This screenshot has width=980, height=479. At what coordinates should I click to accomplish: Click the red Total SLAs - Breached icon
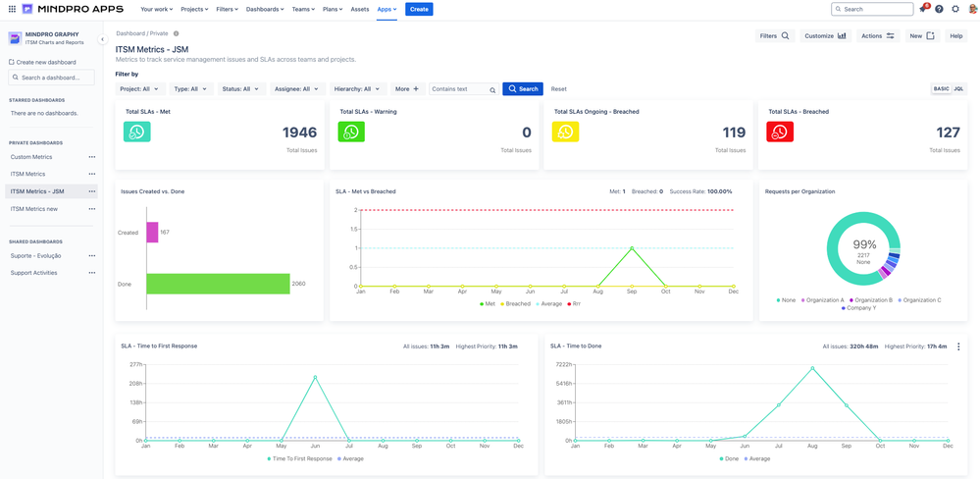coord(779,132)
